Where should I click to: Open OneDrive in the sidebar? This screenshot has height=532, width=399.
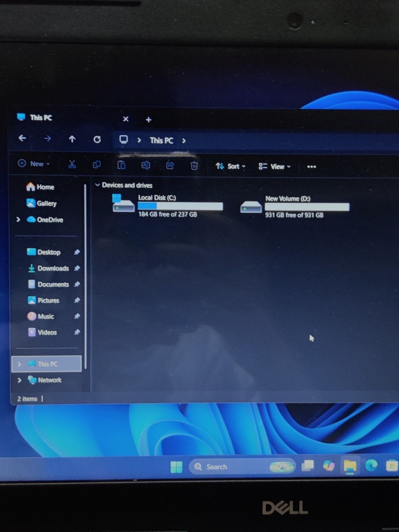45,219
